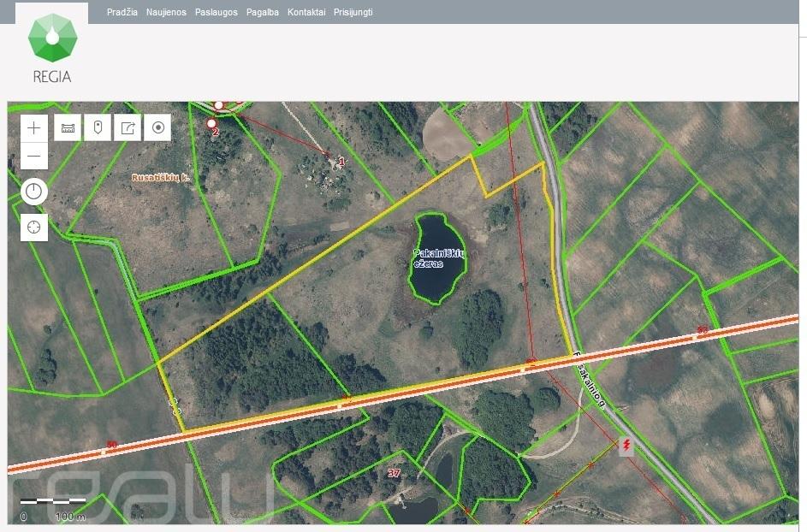Click the red lightning electricity marker
Image resolution: width=807 pixels, height=532 pixels.
coord(626,446)
